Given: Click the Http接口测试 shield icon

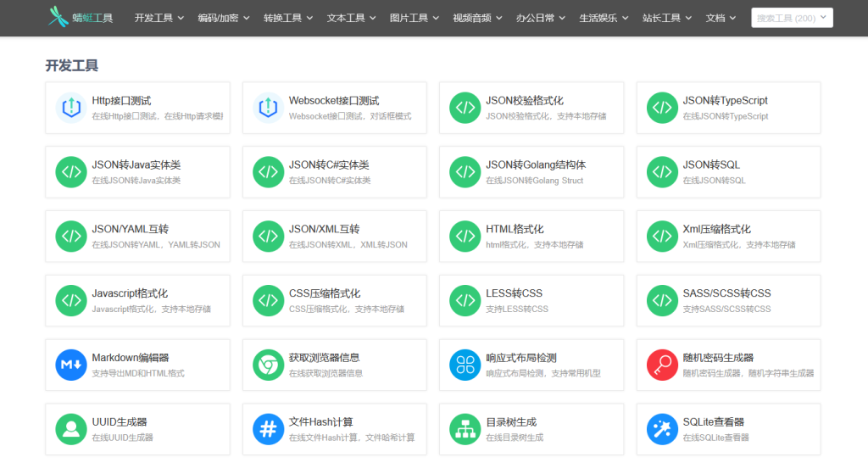Looking at the screenshot, I should click(71, 108).
